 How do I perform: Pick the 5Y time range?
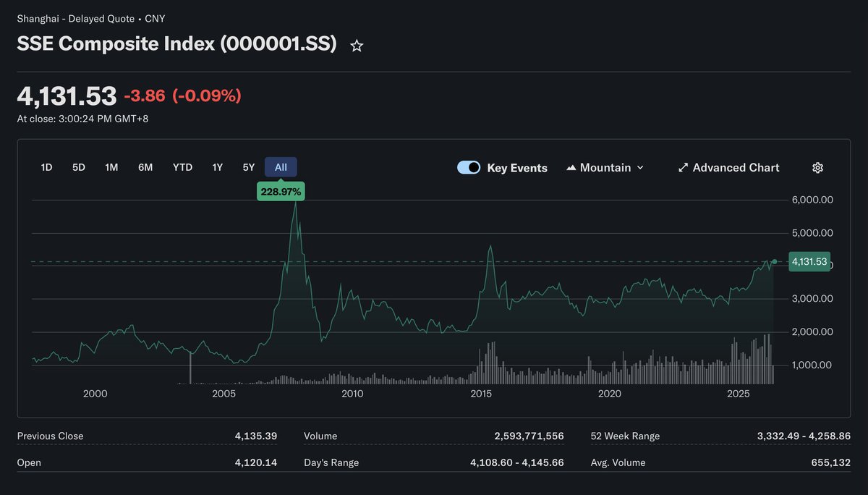(249, 167)
